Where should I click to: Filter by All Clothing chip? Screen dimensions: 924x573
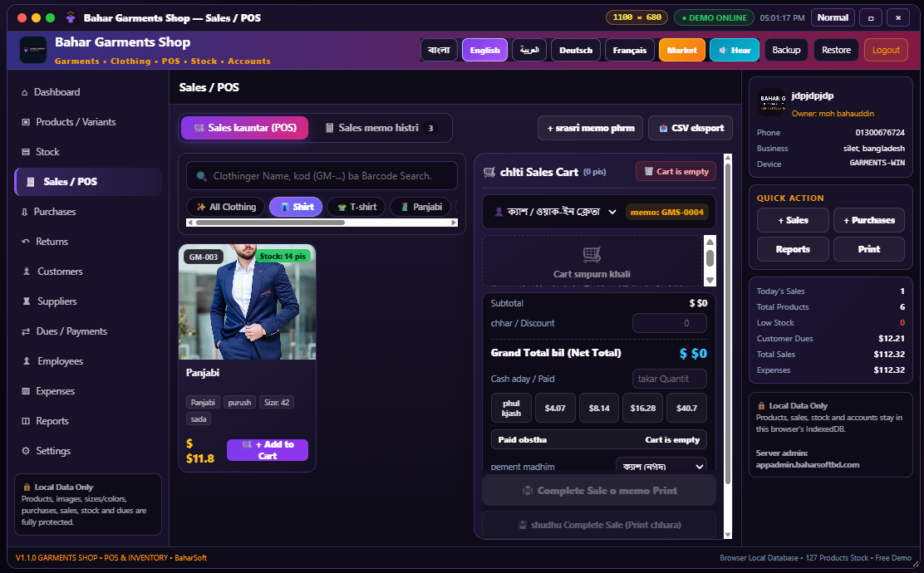click(x=226, y=207)
